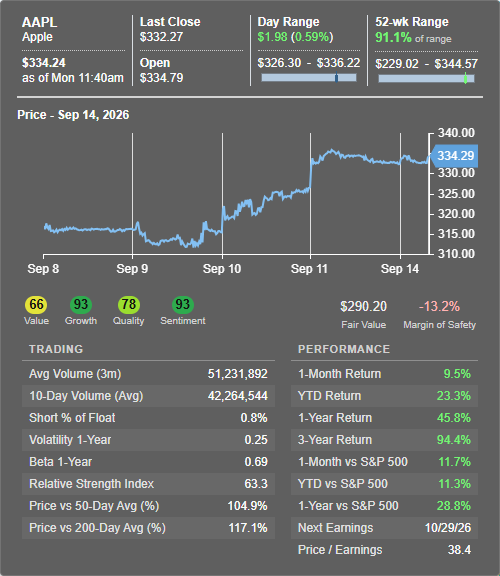Click the YTD vs S&P 500 value 11.3%
The width and height of the screenshot is (500, 576).
coord(454,484)
